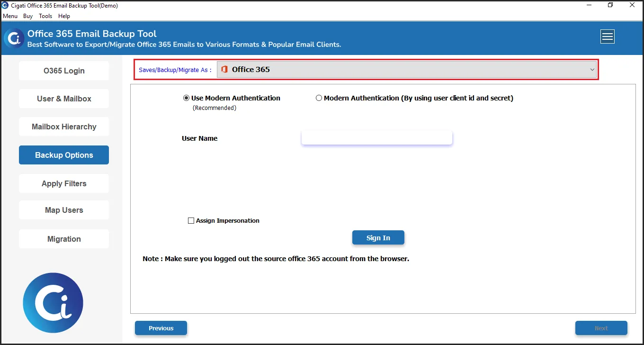Click the Cigati app icon in title bar
644x345 pixels.
click(5, 5)
